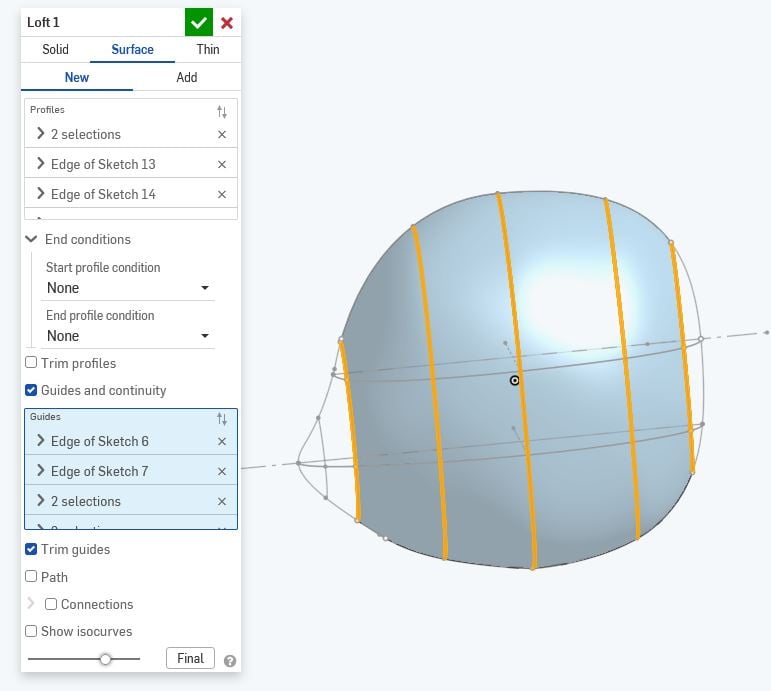Viewport: 771px width, 691px height.
Task: Select the Surface tab
Action: click(132, 49)
